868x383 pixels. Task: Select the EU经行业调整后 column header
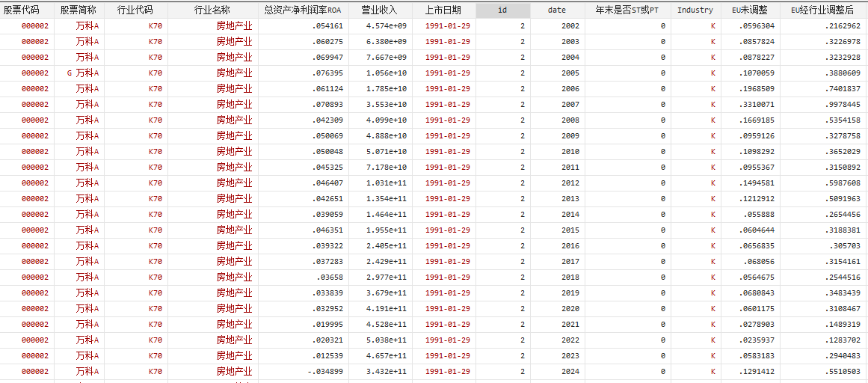822,10
